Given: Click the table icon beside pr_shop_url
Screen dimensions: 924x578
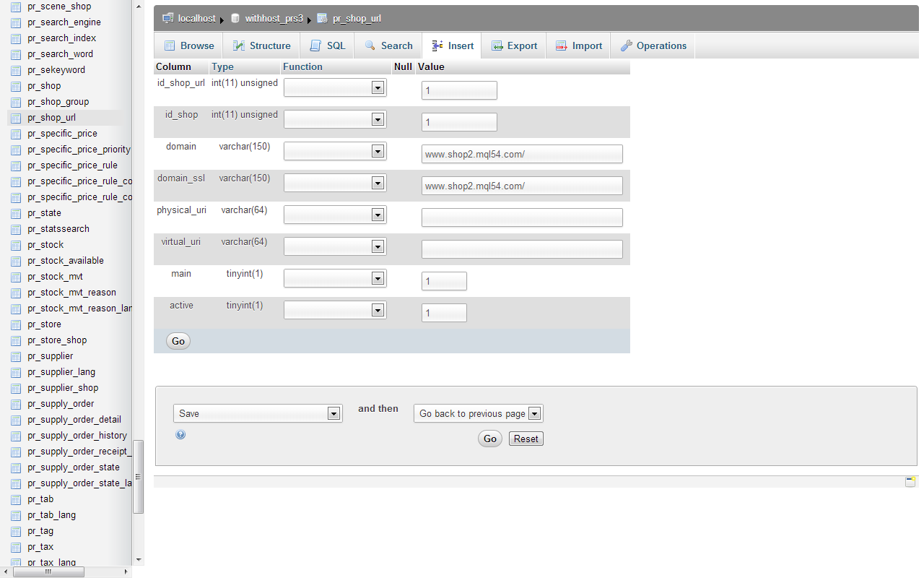Looking at the screenshot, I should (16, 118).
